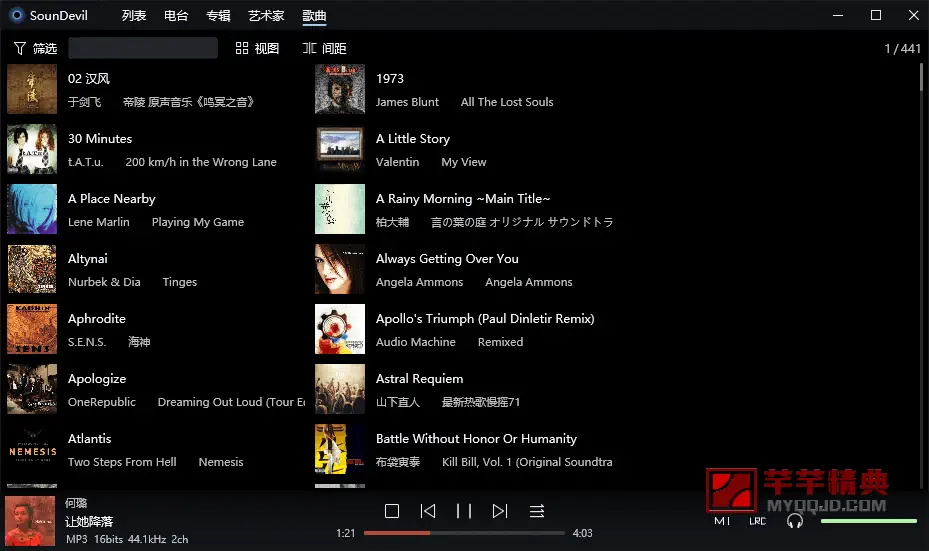The image size is (929, 551).
Task: Select the Apologize album cover
Action: (x=32, y=389)
